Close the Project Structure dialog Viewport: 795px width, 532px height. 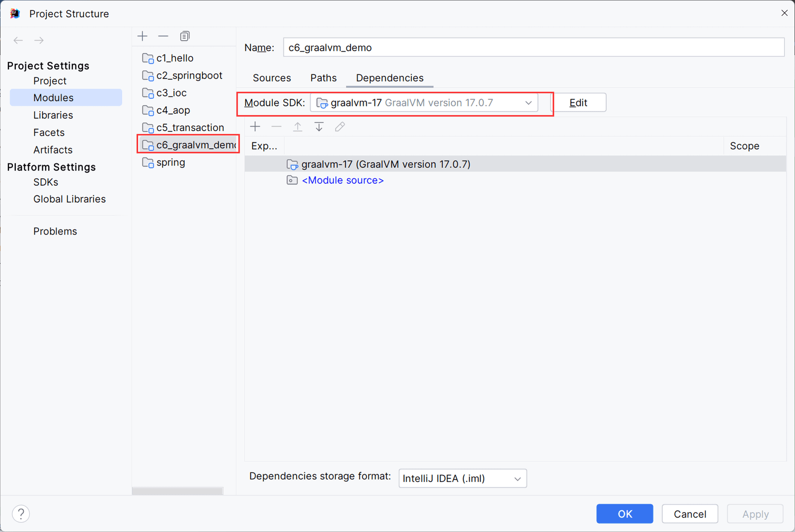click(x=784, y=13)
